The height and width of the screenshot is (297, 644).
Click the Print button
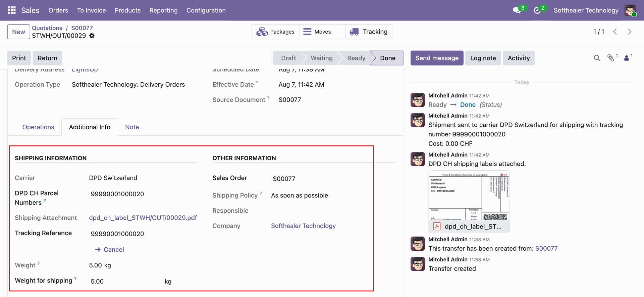19,58
